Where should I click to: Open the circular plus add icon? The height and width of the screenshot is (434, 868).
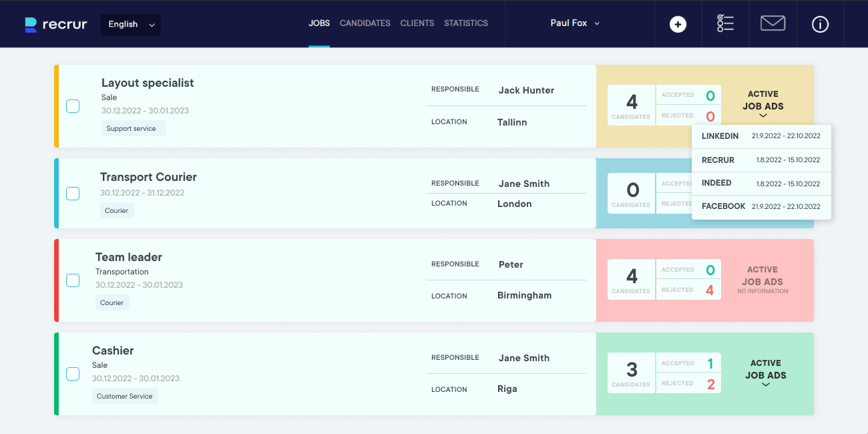coord(678,23)
